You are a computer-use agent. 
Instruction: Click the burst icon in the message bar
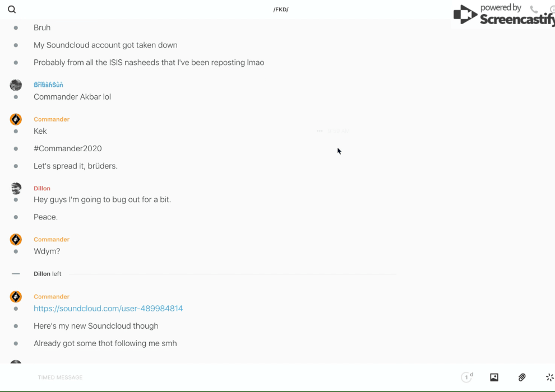[x=549, y=377]
